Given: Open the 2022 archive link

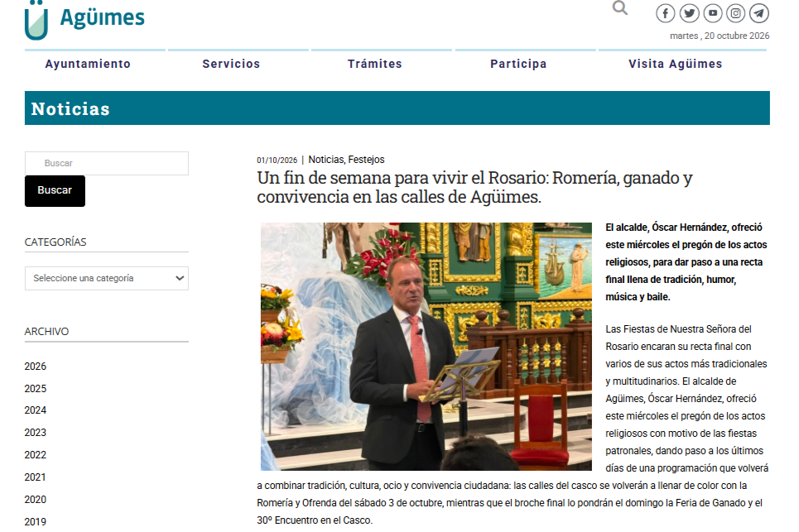Looking at the screenshot, I should coord(35,455).
